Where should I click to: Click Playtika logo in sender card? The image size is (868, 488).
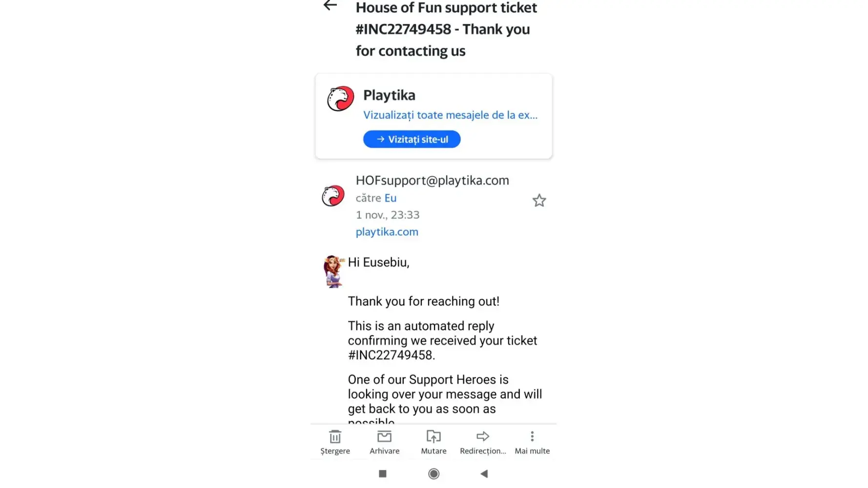(x=340, y=99)
